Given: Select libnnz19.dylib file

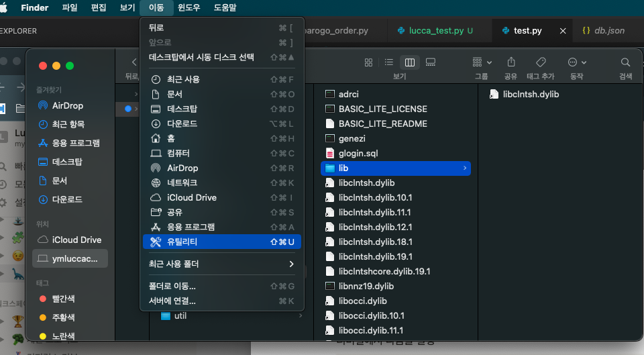Looking at the screenshot, I should click(x=396, y=287).
